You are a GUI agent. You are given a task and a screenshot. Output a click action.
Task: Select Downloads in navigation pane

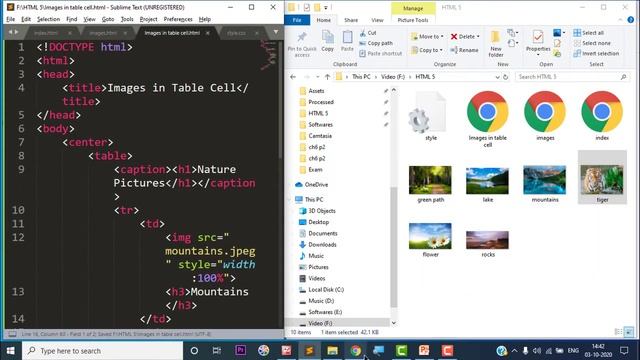point(322,244)
